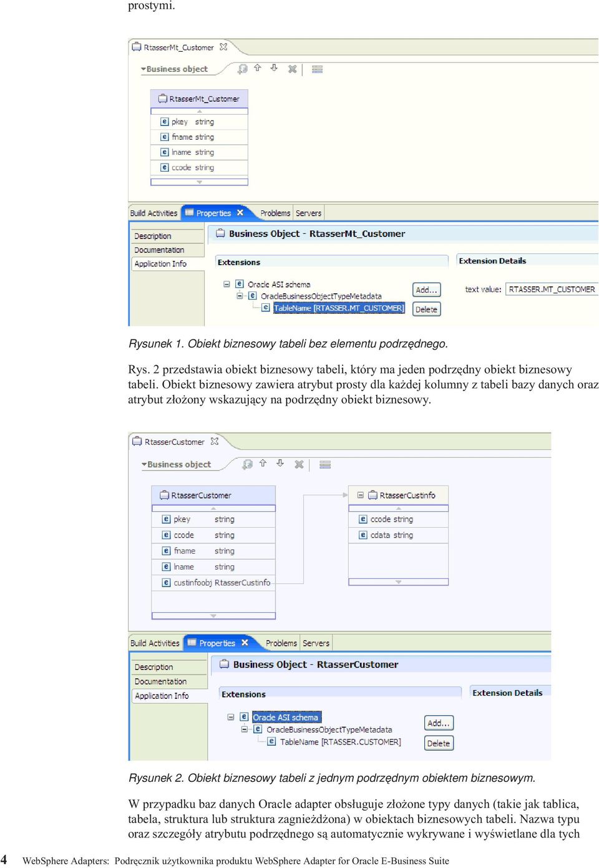The width and height of the screenshot is (599, 868).
Task: Select lname string row in RtasserMt_Customer
Action: click(200, 152)
